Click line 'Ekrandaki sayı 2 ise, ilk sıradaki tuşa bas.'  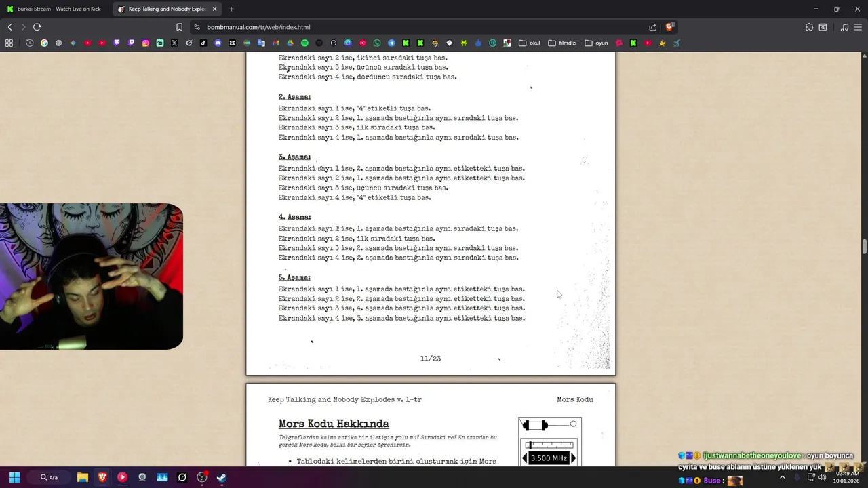click(357, 239)
